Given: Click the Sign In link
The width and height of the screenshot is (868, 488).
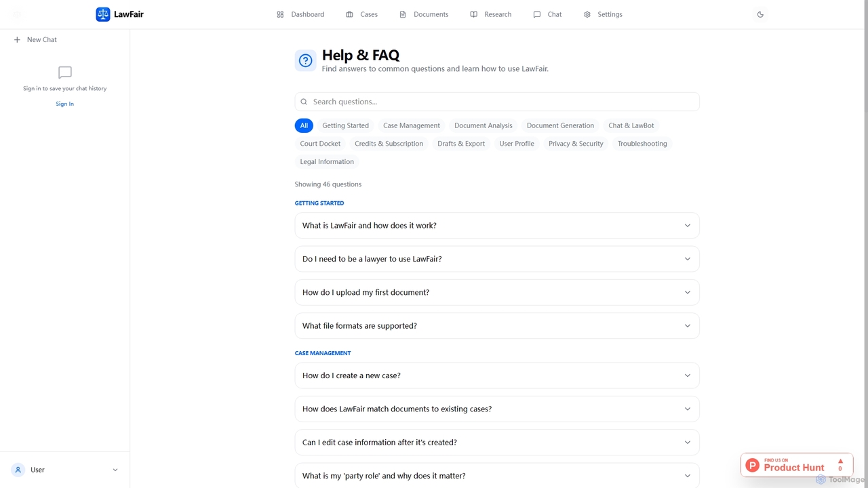Looking at the screenshot, I should [x=65, y=104].
